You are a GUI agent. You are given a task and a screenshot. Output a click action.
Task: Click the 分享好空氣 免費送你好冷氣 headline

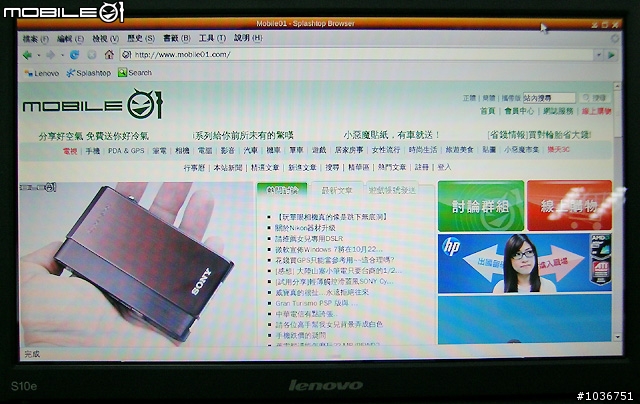coord(93,136)
